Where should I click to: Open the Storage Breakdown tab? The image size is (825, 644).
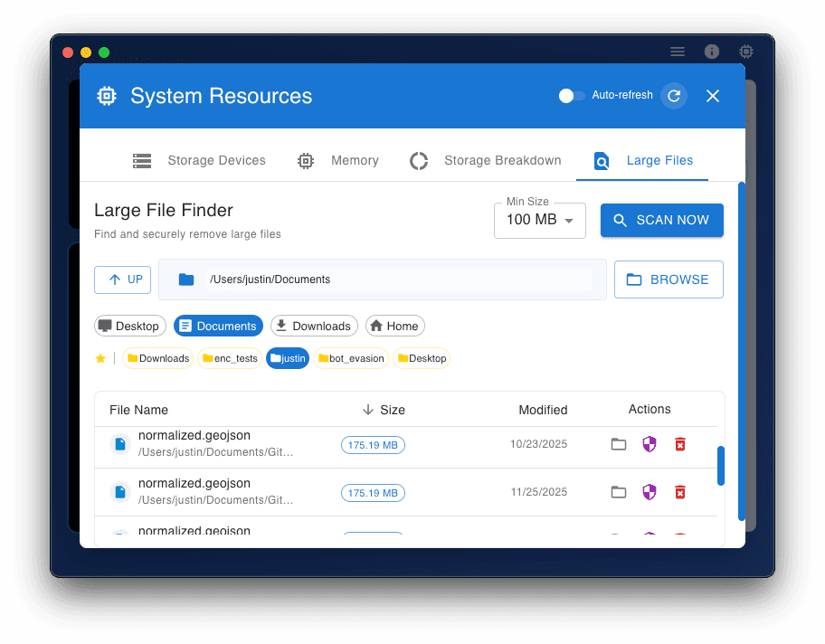pyautogui.click(x=485, y=160)
